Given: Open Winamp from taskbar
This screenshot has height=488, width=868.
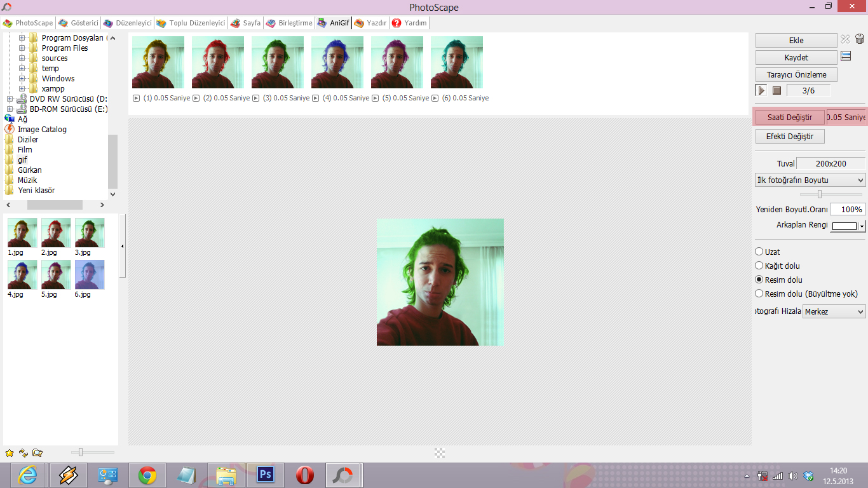Looking at the screenshot, I should pyautogui.click(x=68, y=475).
